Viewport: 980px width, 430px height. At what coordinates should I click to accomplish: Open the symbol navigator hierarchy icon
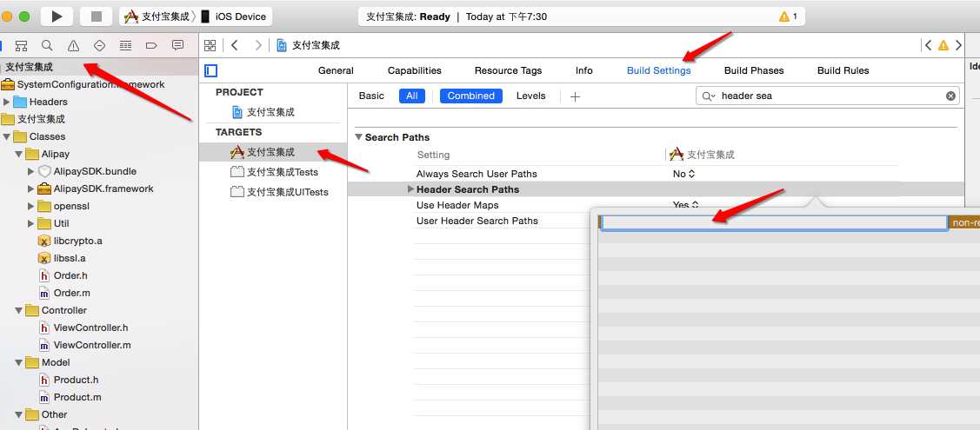coord(21,45)
